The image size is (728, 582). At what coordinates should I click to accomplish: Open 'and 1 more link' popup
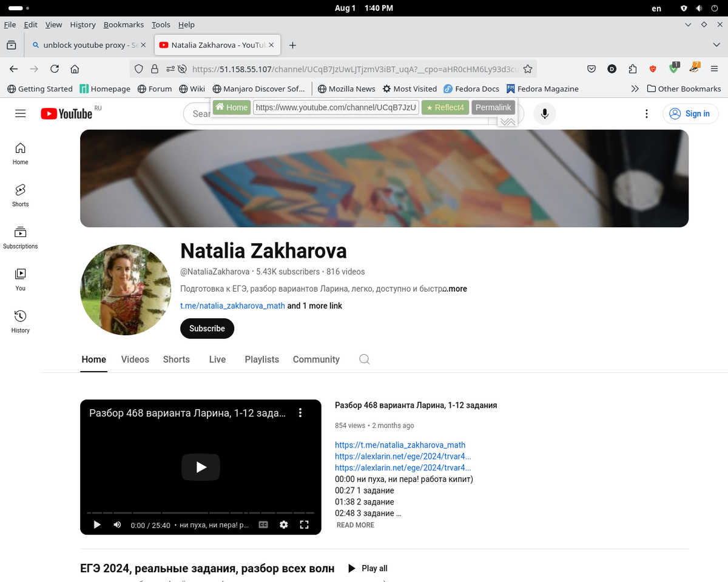(x=315, y=306)
